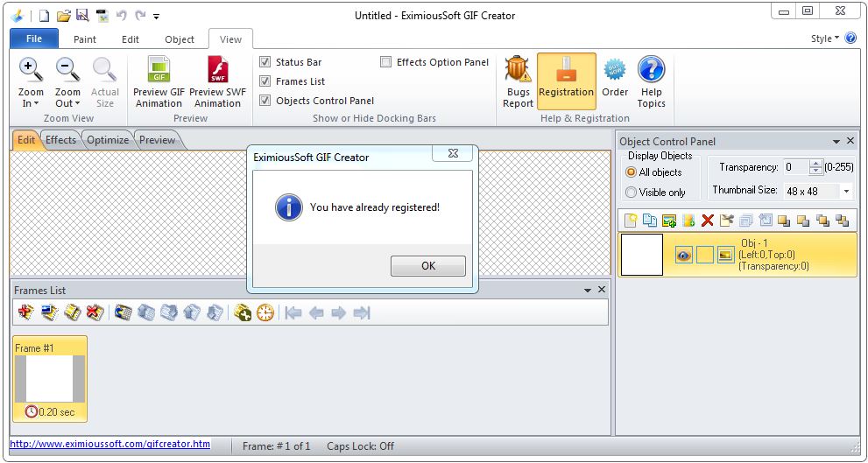Screen dimensions: 868x463
Task: Click the Registration ribbon button
Action: click(567, 81)
